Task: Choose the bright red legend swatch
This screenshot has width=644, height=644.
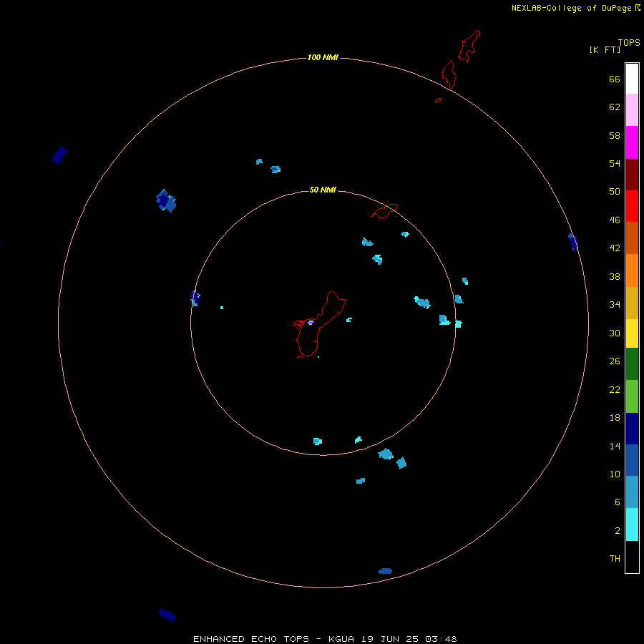Action: coord(632,206)
